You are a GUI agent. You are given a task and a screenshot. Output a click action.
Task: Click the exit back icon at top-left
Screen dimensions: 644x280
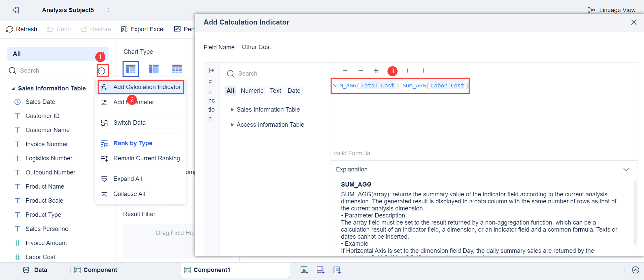tap(15, 10)
